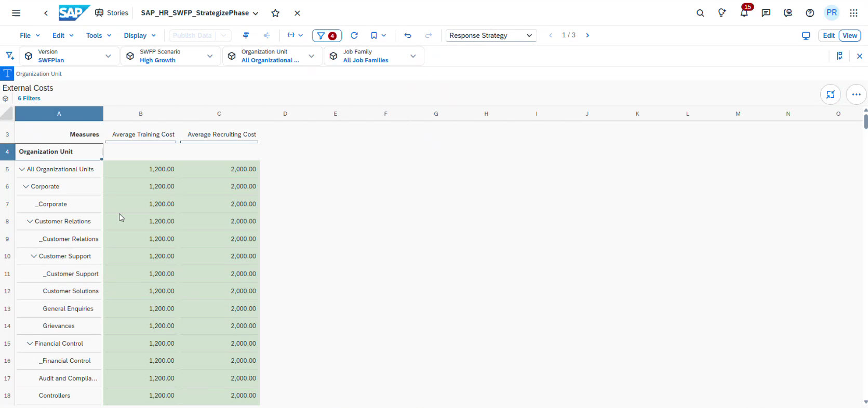The height and width of the screenshot is (408, 868).
Task: Open the hamburger navigation menu
Action: pos(16,13)
